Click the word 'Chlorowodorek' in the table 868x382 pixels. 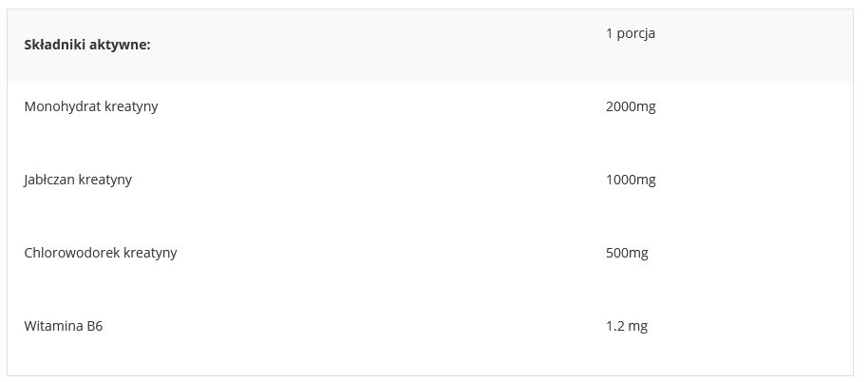coord(70,253)
